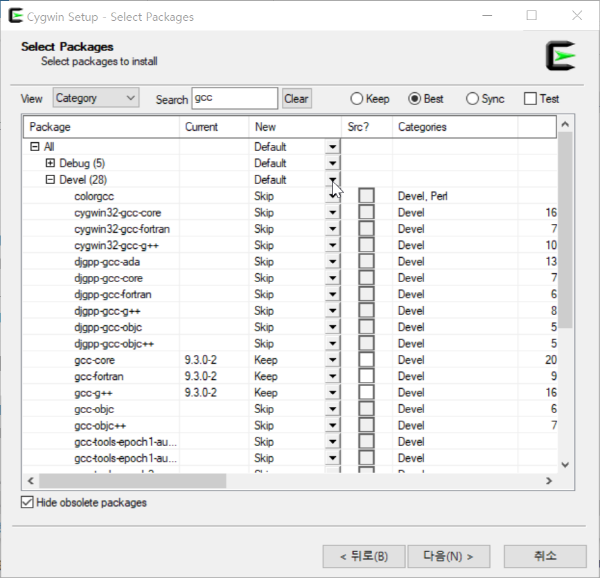Viewport: 600px width, 578px height.
Task: Click the horizontal scrollbar thumb
Action: click(x=132, y=481)
